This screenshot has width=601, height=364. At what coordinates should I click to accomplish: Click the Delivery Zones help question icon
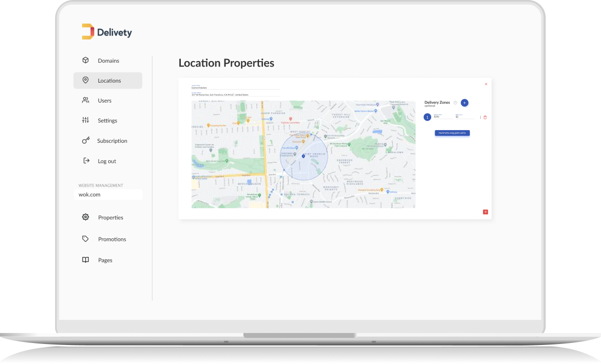(x=455, y=103)
